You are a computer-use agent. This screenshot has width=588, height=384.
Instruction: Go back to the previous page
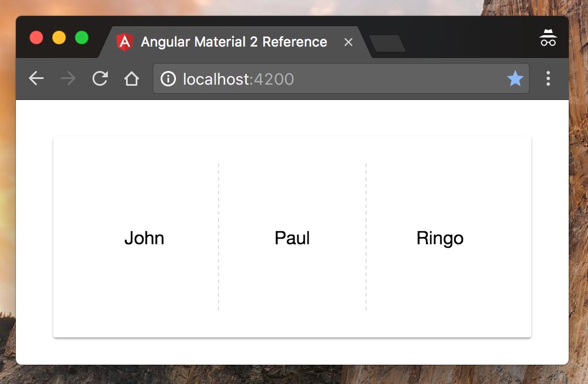(x=36, y=78)
